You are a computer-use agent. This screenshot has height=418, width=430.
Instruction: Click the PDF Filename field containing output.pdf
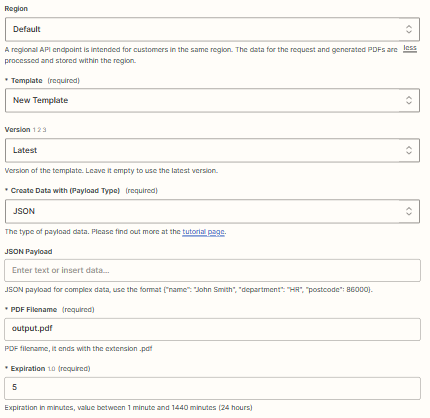pos(212,329)
